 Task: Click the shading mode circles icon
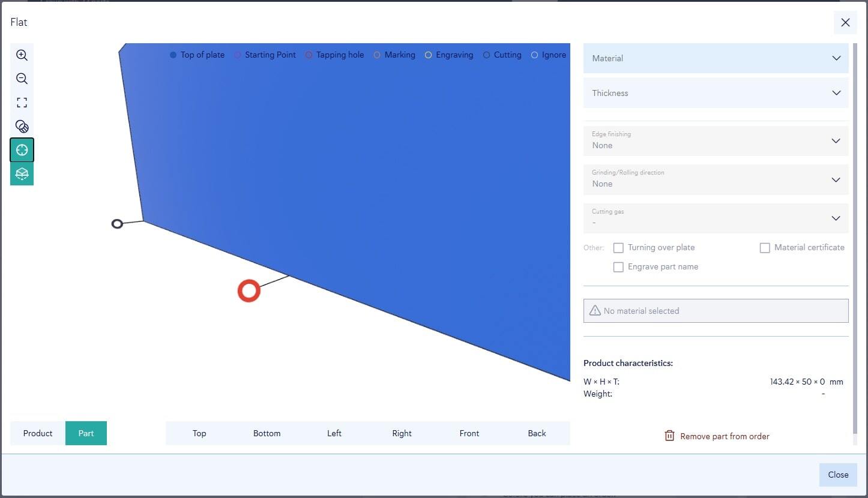pyautogui.click(x=22, y=127)
